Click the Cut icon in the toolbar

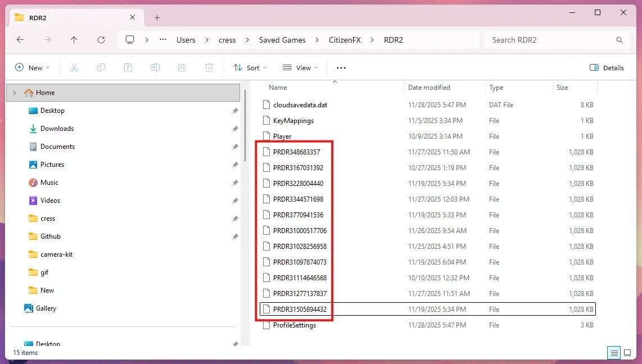74,67
